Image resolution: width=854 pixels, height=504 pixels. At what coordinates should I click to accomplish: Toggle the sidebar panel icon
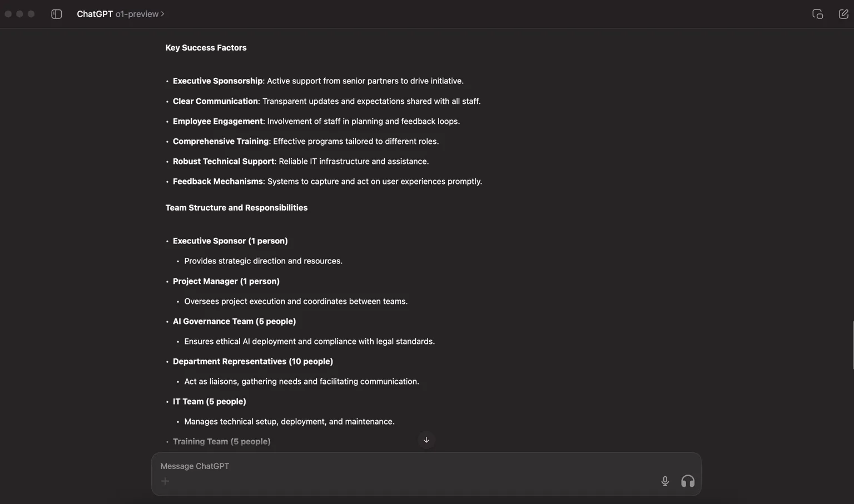(x=56, y=14)
